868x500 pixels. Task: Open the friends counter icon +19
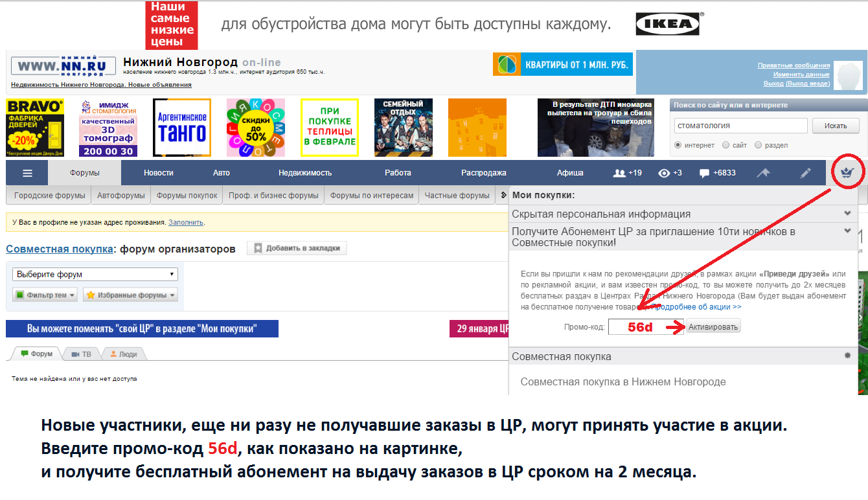(627, 173)
